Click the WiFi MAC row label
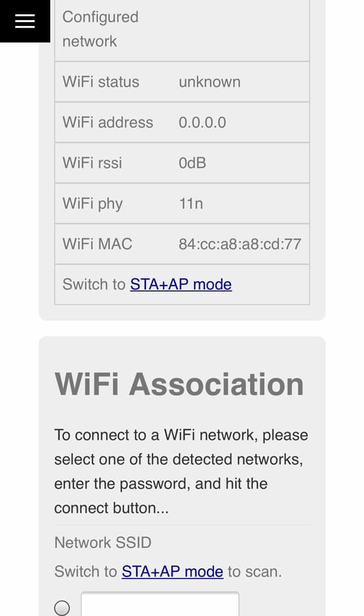The height and width of the screenshot is (616, 364). coord(97,244)
